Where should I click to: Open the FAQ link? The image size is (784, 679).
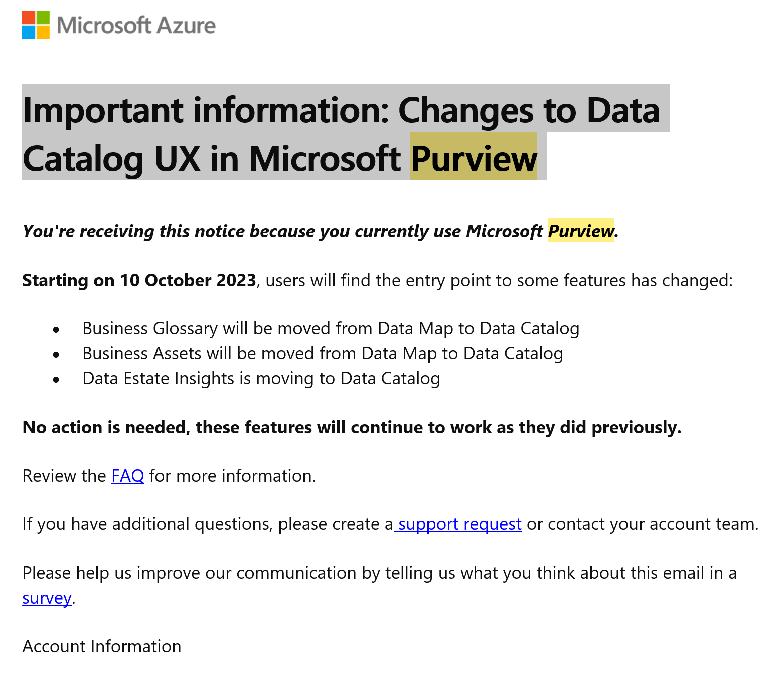point(128,476)
